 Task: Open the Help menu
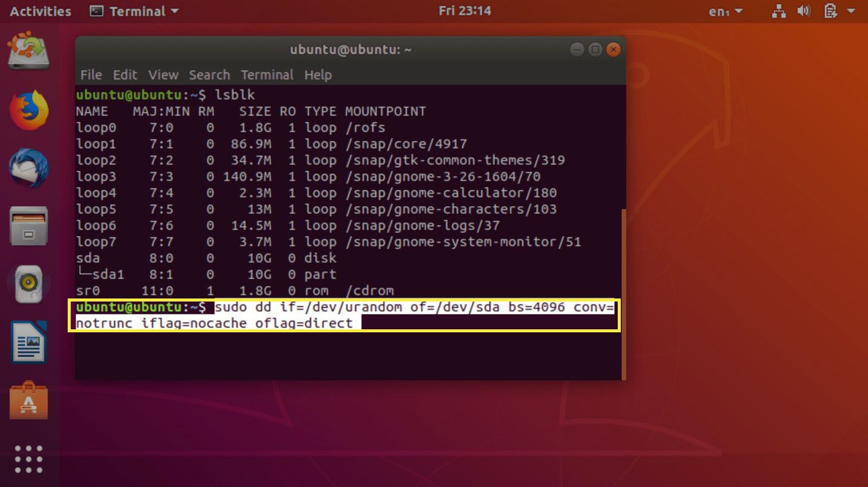318,75
